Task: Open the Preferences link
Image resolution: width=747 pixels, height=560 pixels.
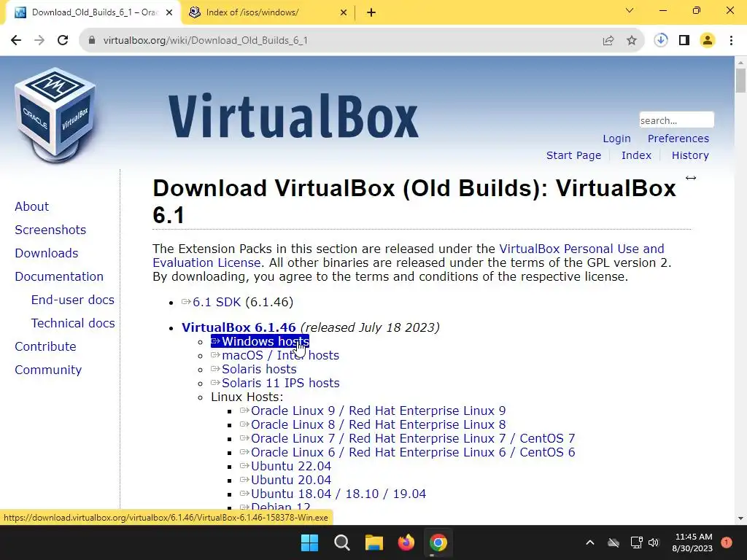Action: coord(678,139)
